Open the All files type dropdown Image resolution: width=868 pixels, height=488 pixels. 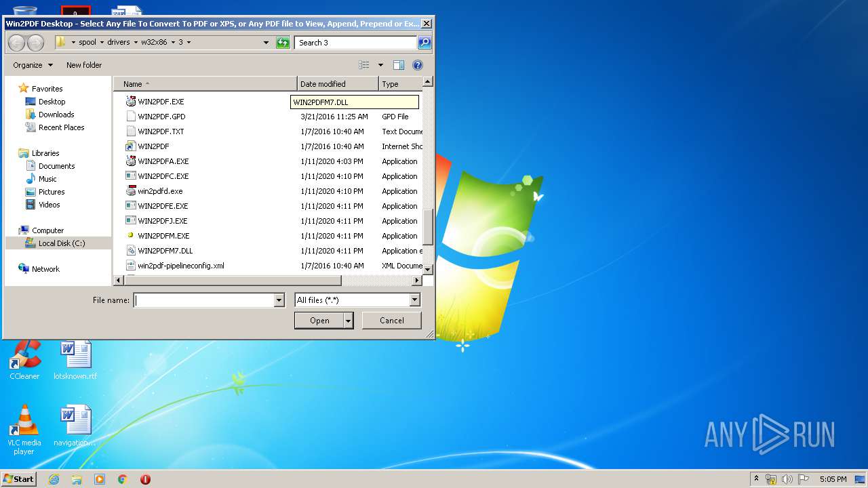tap(415, 300)
